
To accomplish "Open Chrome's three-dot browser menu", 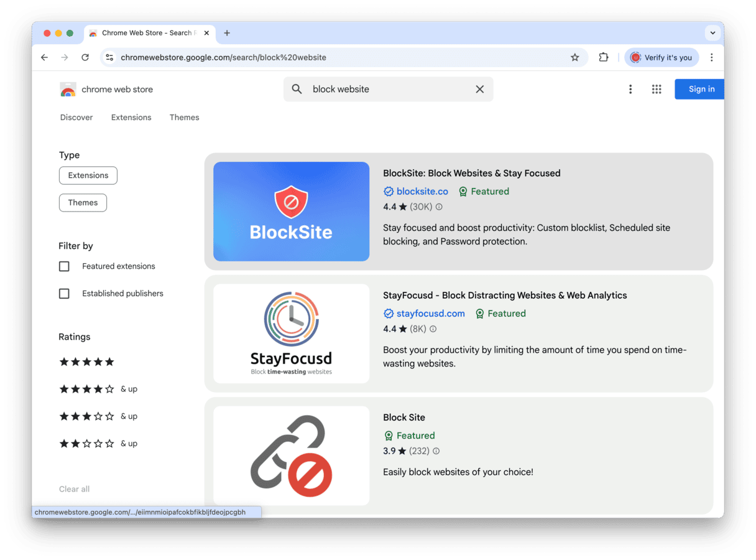I will (x=712, y=57).
